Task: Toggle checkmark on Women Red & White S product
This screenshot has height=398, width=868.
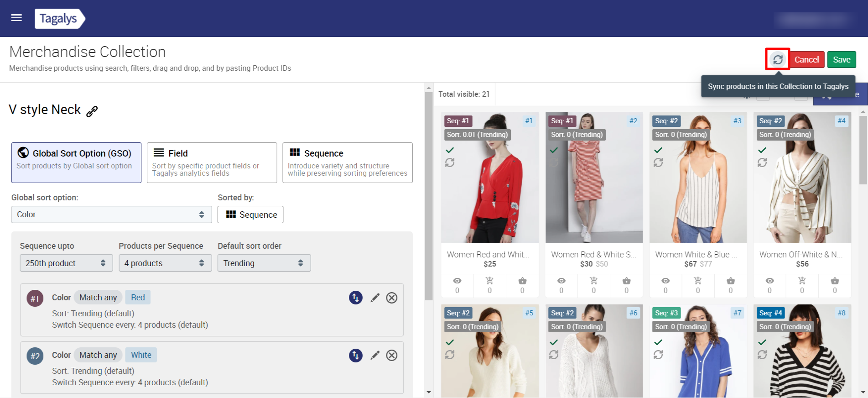Action: 554,150
